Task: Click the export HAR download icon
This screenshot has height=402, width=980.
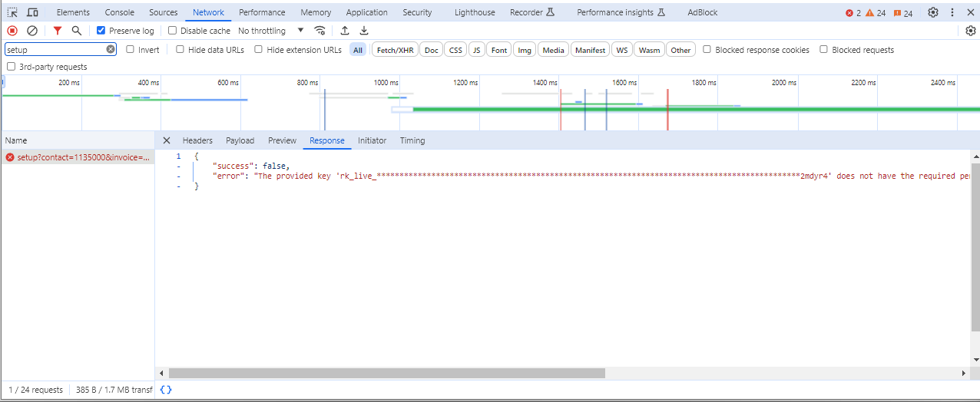Action: (x=364, y=31)
